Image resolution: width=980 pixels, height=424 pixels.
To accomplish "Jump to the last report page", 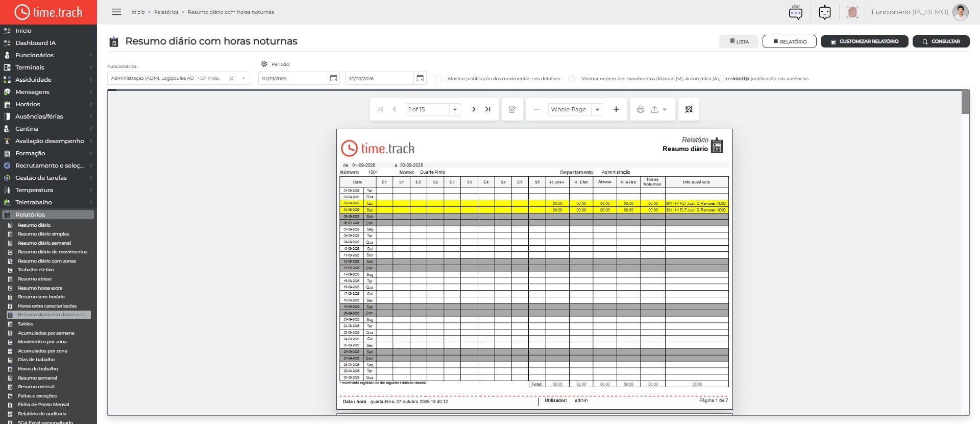I will (x=488, y=109).
